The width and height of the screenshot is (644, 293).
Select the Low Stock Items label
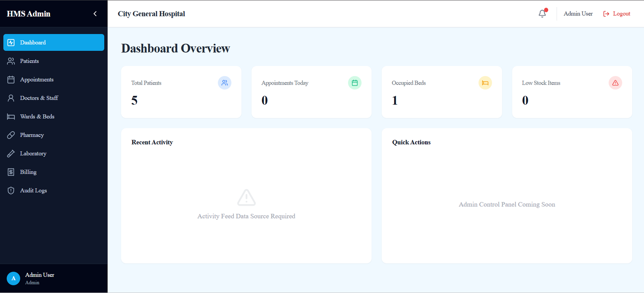pos(541,83)
